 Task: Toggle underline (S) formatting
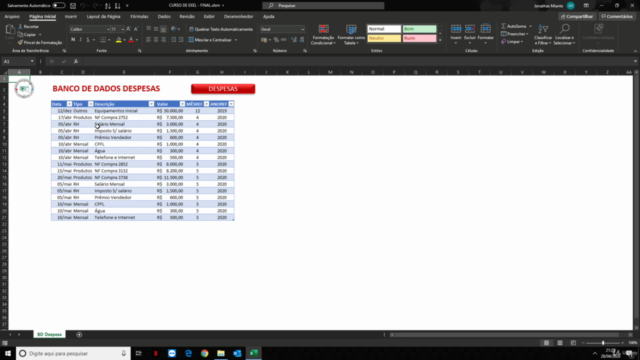pyautogui.click(x=87, y=40)
